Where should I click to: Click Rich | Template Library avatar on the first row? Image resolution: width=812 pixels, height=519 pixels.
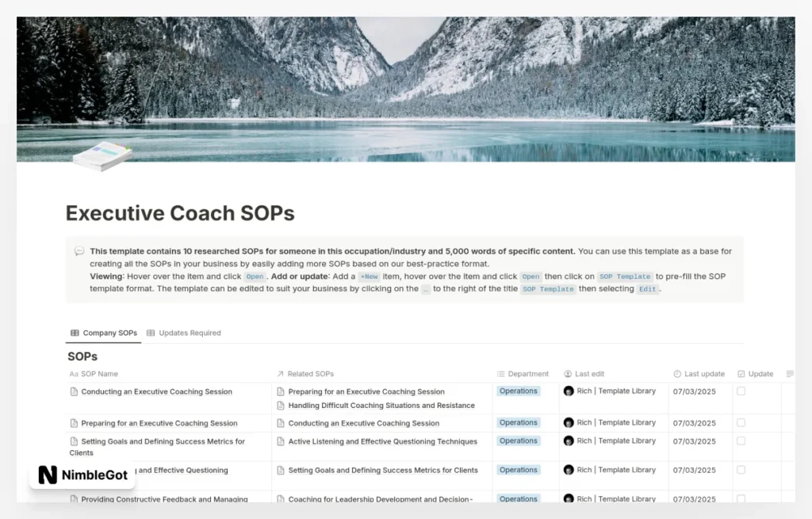click(x=568, y=391)
